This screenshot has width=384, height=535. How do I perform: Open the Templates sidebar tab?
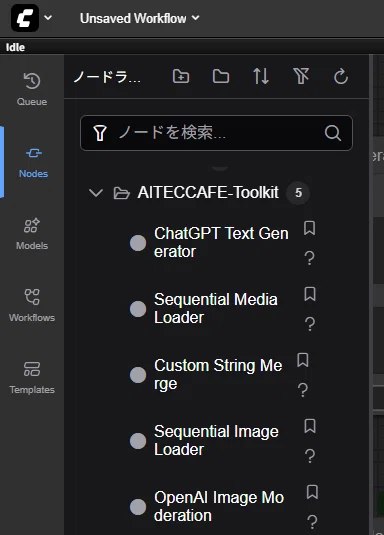tap(32, 378)
